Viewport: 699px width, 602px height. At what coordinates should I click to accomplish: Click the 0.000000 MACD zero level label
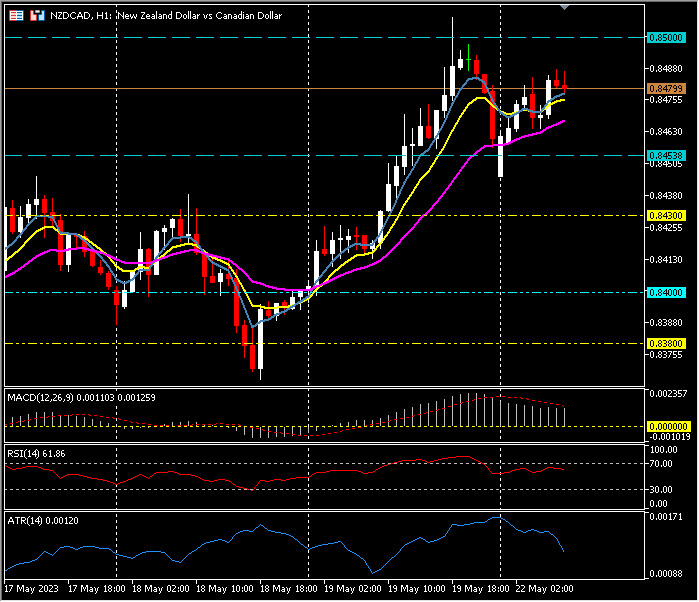click(x=666, y=426)
